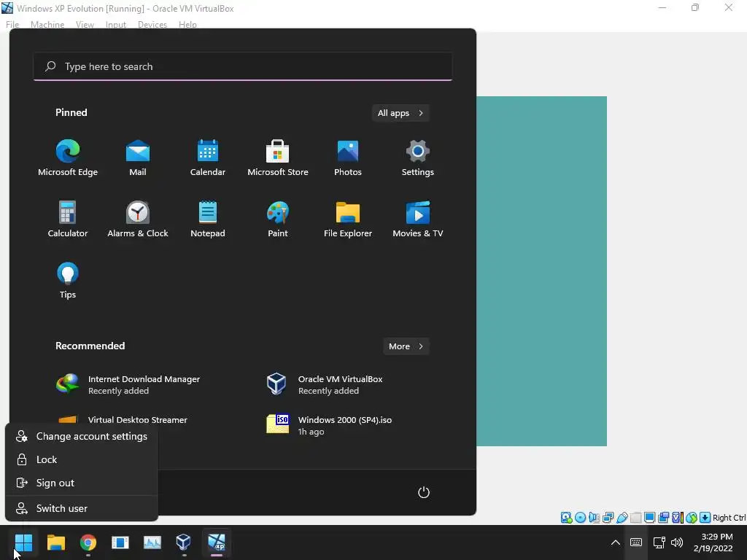The image size is (747, 560).
Task: Select the Windows XP VM taskbar icon
Action: pyautogui.click(x=216, y=542)
